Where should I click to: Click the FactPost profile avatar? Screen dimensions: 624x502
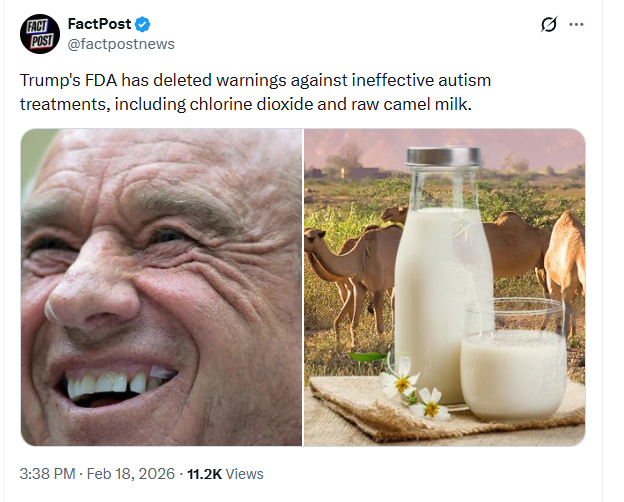[40, 34]
